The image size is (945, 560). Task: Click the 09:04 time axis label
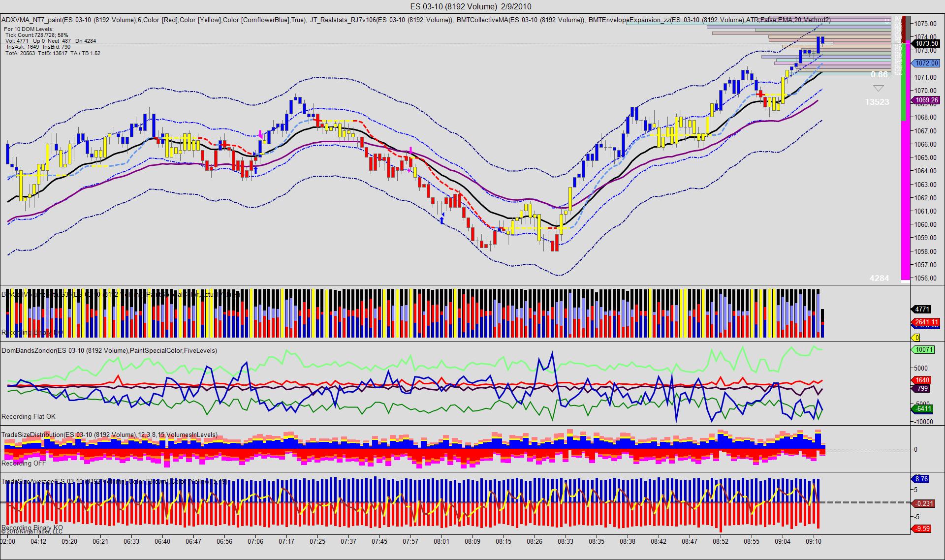[x=783, y=541]
